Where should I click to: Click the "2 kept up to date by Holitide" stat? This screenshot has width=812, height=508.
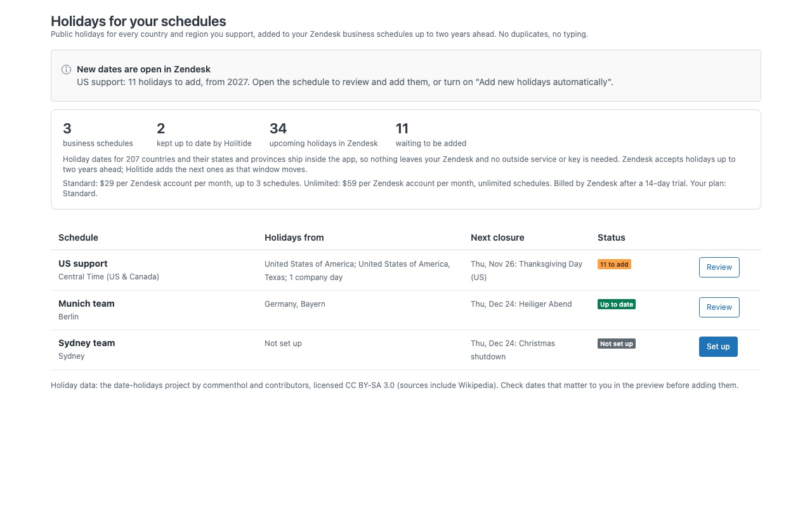(204, 135)
